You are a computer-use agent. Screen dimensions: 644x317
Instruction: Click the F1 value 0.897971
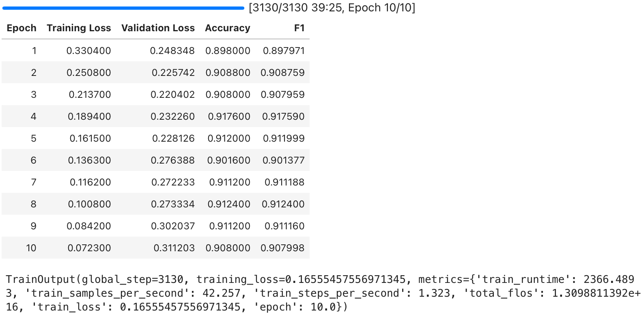click(x=283, y=51)
